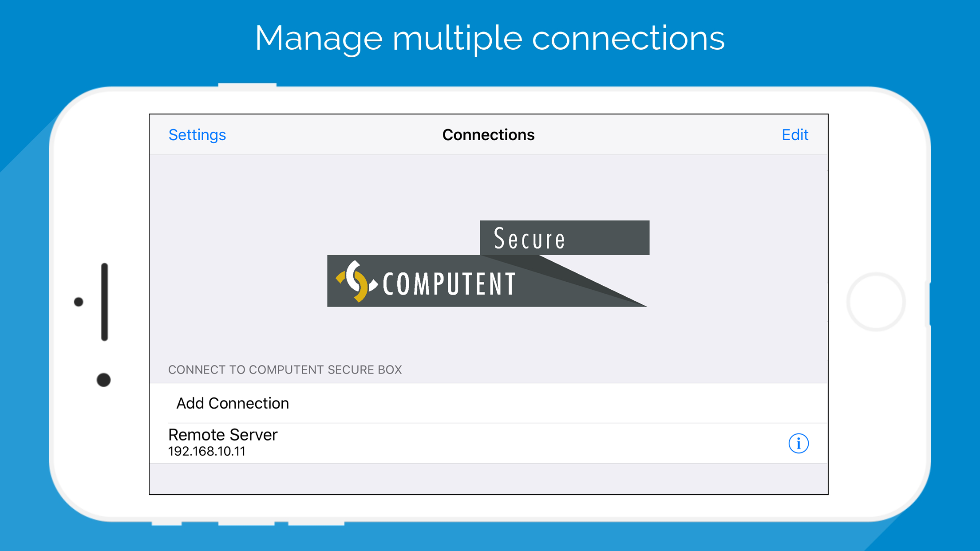
Task: Click the Connections title in header
Action: pyautogui.click(x=488, y=135)
